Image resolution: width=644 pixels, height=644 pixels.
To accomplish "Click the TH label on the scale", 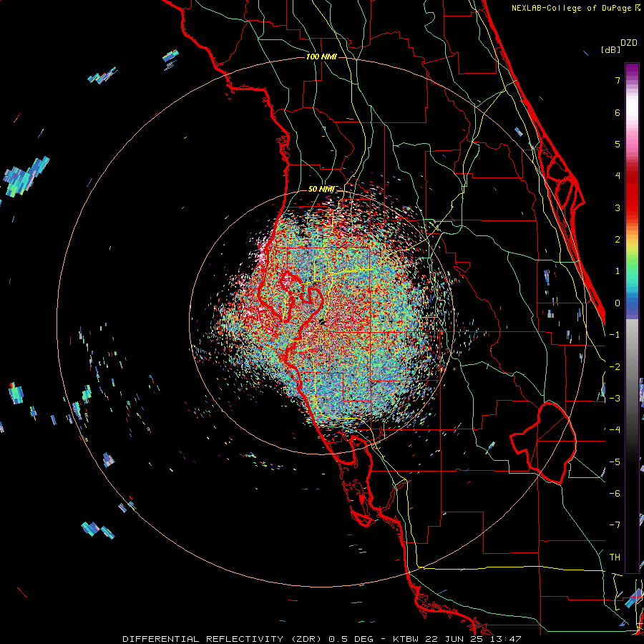I will pos(615,557).
